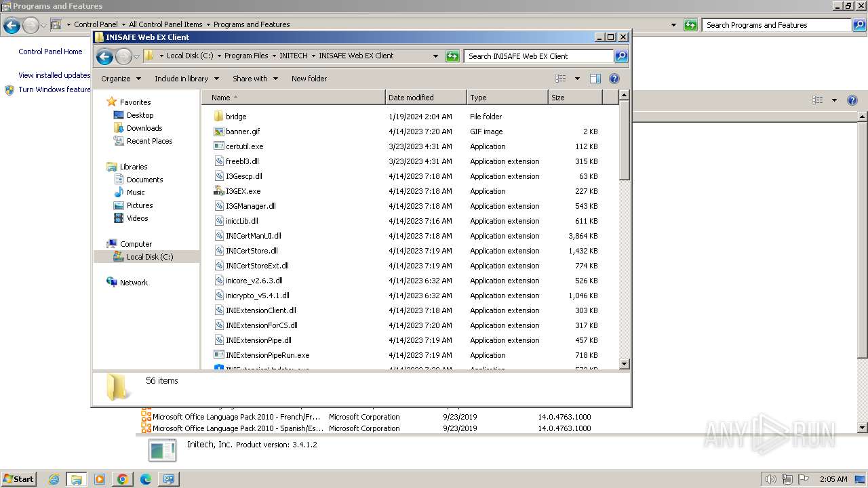Click in Search Programs and Features field
Viewport: 868px width, 488px height.
[776, 25]
